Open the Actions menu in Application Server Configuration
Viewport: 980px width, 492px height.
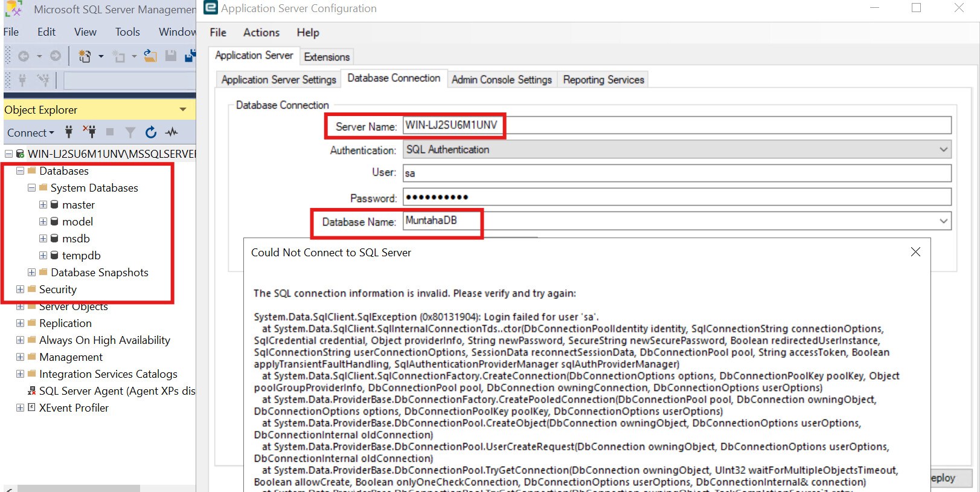point(261,33)
